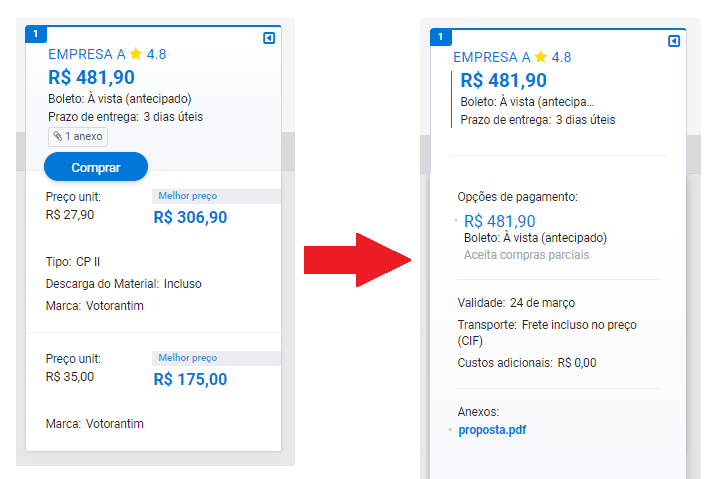Click left card total price R$ 481,90

(91, 77)
